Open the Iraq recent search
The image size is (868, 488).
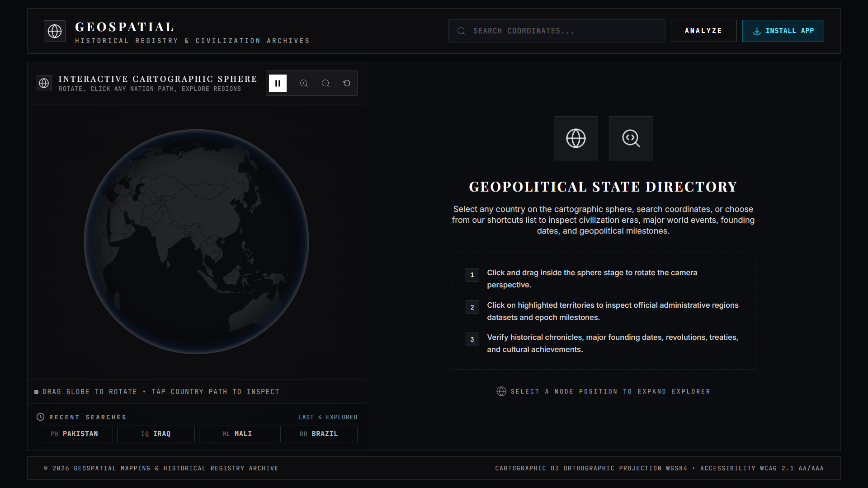(x=156, y=434)
